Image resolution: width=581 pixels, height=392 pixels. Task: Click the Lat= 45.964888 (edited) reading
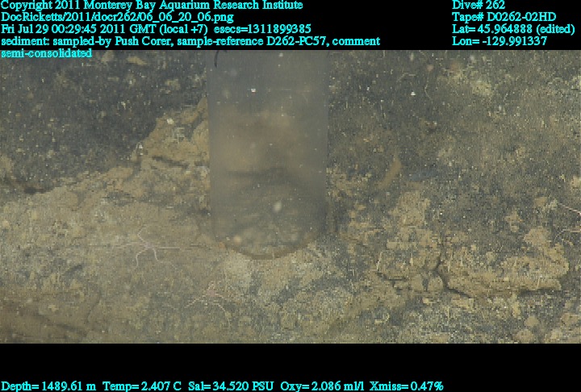pos(513,29)
